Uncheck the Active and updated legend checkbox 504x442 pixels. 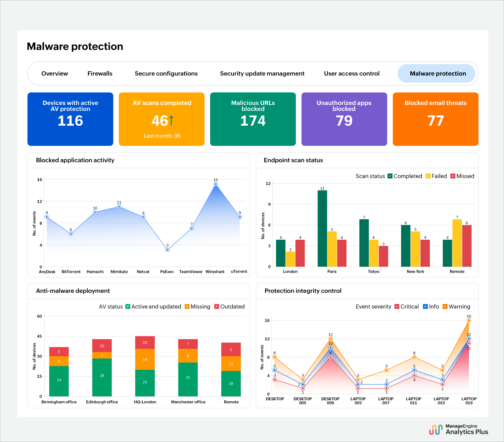[128, 307]
